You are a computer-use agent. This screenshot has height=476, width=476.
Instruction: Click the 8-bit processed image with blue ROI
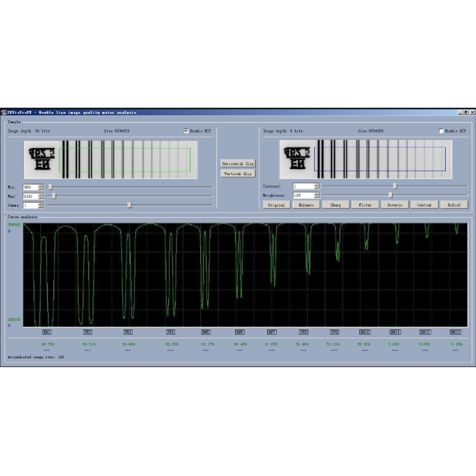click(x=365, y=159)
